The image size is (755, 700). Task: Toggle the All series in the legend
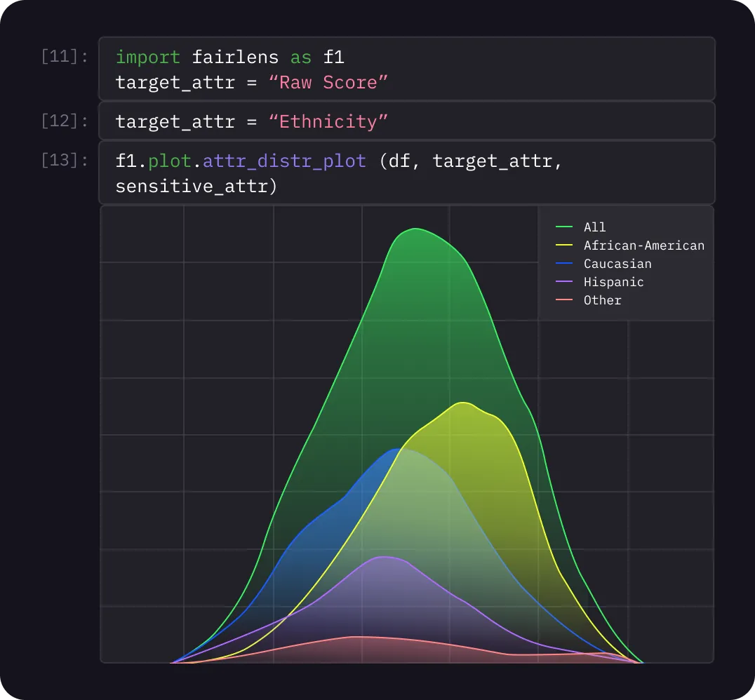pos(594,227)
